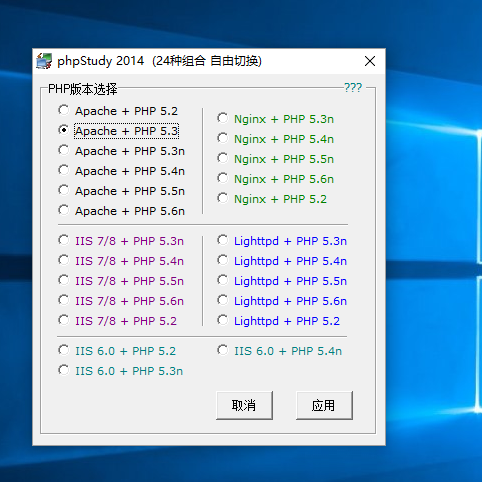Open the ??? help link
Screen dimensions: 482x482
(353, 88)
